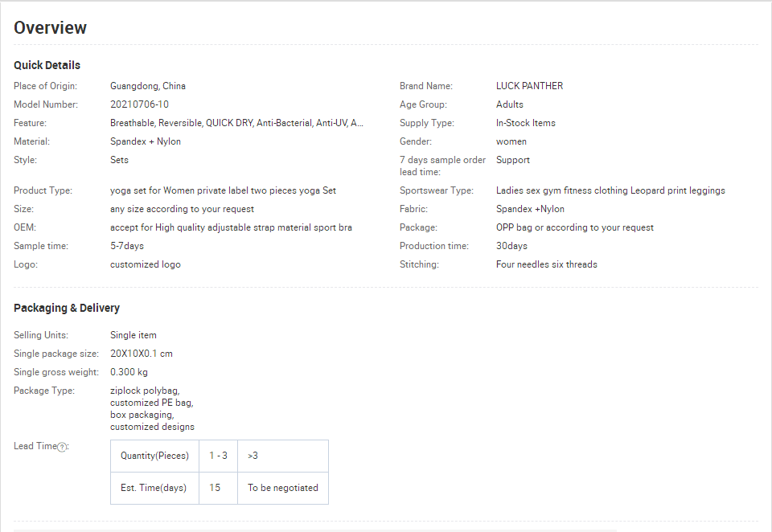Select 'customized designs' in Package Type

tap(152, 428)
